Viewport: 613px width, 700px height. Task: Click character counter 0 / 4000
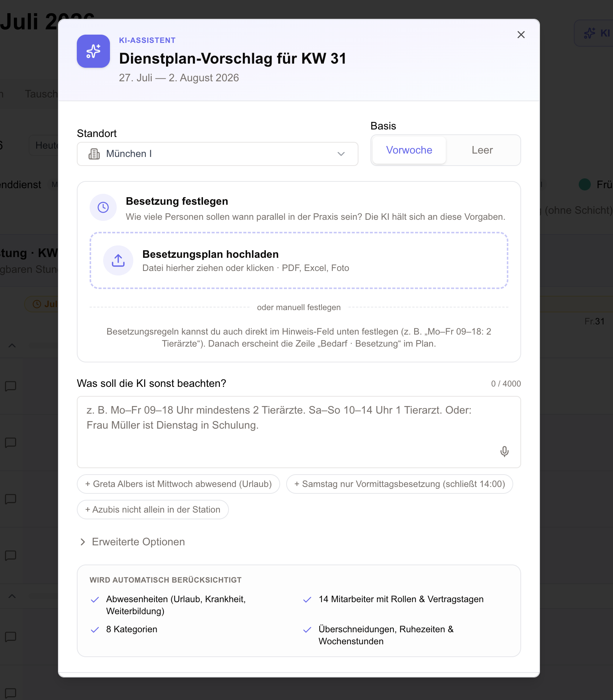click(x=506, y=383)
